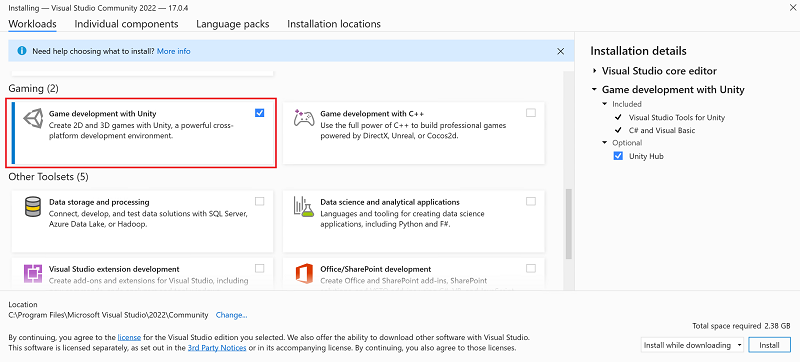Check Visual Studio extension development workload

point(260,268)
